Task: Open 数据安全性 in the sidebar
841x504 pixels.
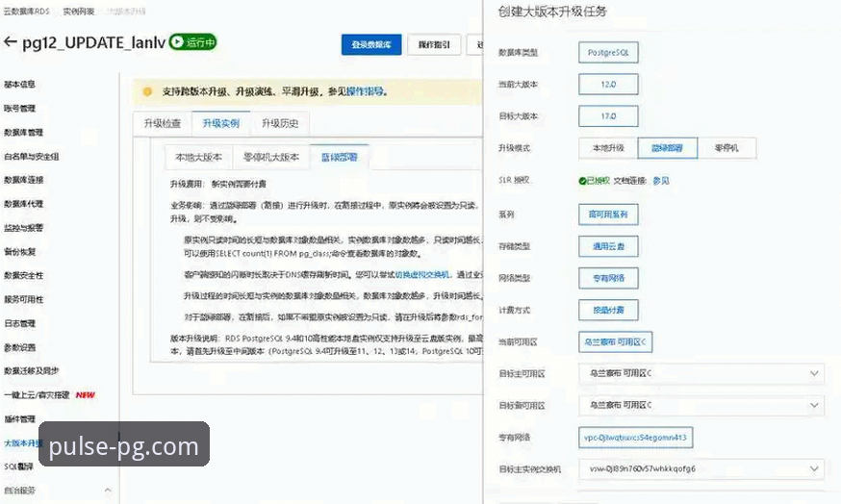Action: click(23, 276)
